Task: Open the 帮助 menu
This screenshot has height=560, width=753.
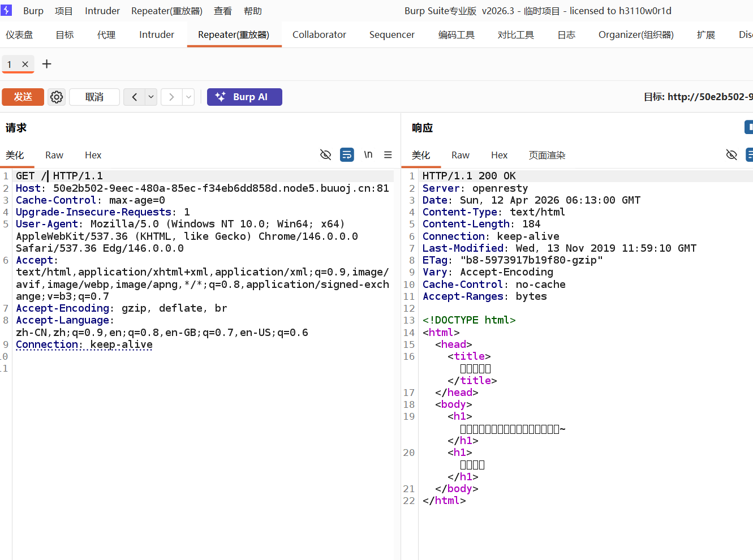Action: coord(253,11)
